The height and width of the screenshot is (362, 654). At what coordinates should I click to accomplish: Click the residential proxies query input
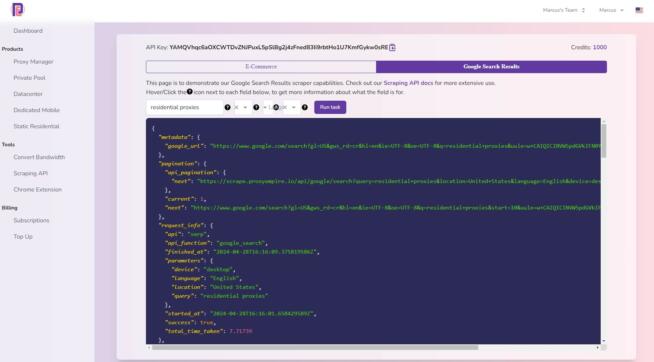coord(184,107)
